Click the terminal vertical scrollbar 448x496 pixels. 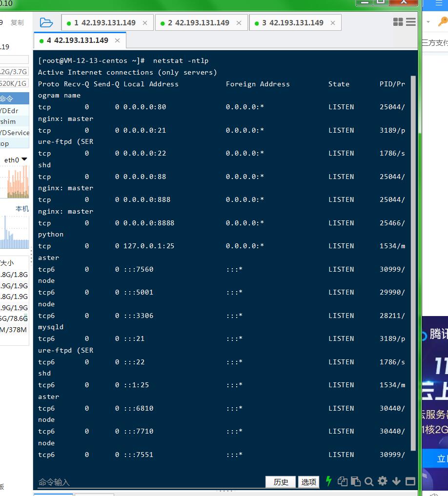pyautogui.click(x=414, y=263)
